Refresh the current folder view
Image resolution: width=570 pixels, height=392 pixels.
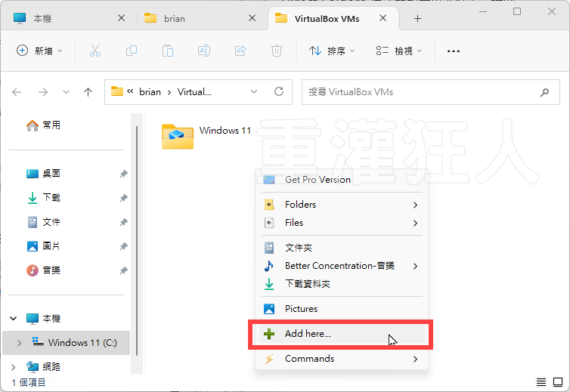pyautogui.click(x=278, y=92)
